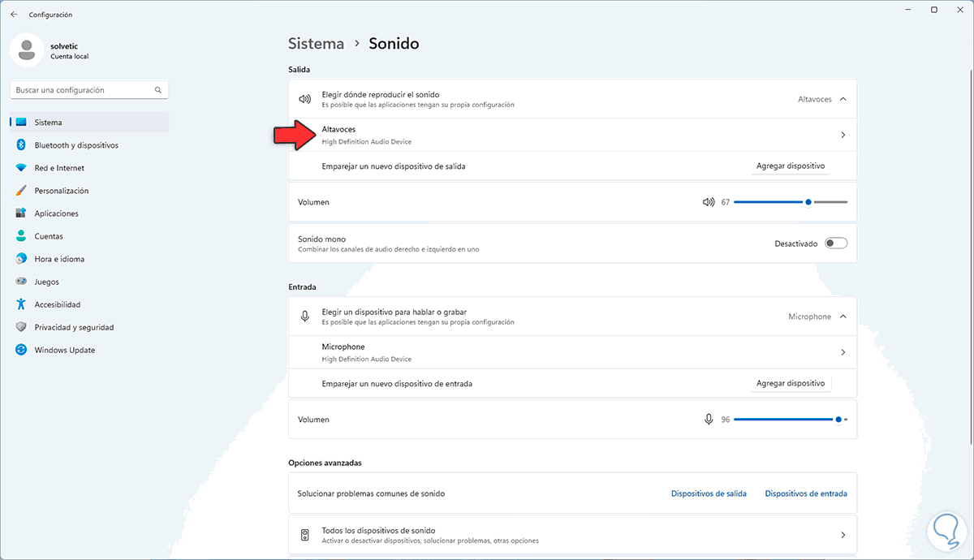Toggle the Sonido mono switch
The height and width of the screenshot is (560, 974).
coord(835,243)
